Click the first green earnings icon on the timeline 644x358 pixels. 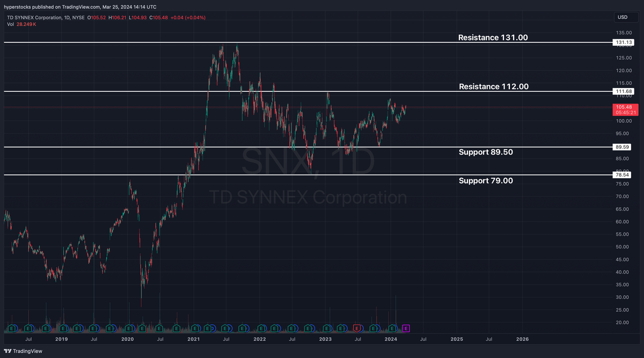pos(11,328)
